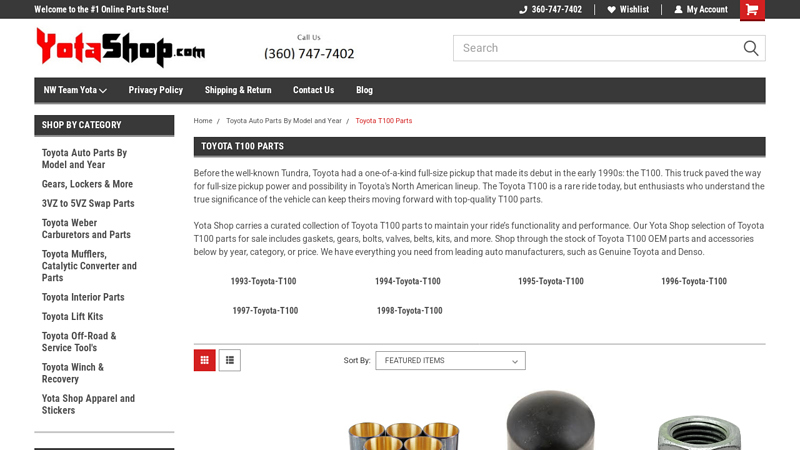
Task: Open Privacy Policy in navigation bar
Action: point(156,90)
